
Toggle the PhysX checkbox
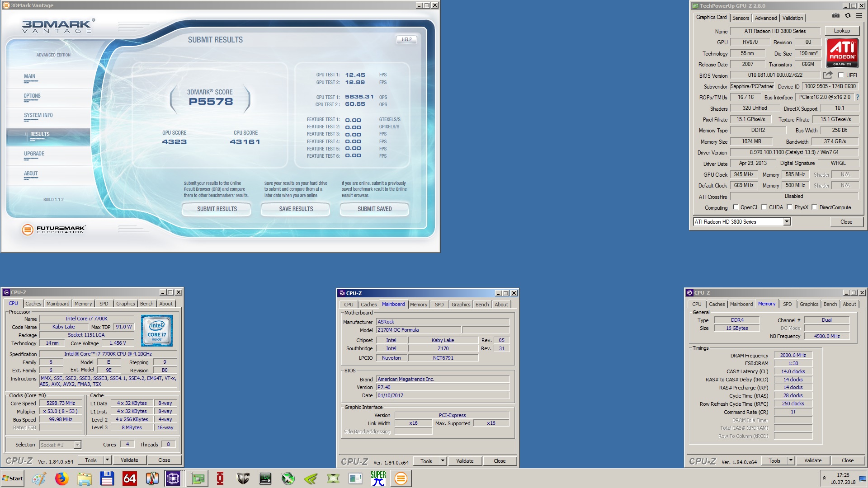789,207
